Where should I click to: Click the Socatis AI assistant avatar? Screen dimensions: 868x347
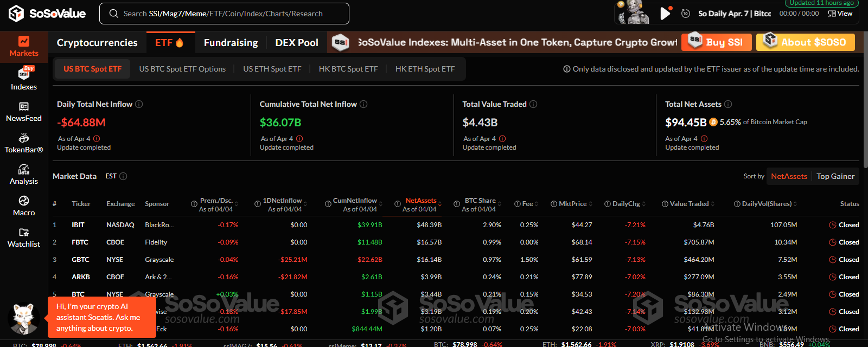tap(24, 318)
